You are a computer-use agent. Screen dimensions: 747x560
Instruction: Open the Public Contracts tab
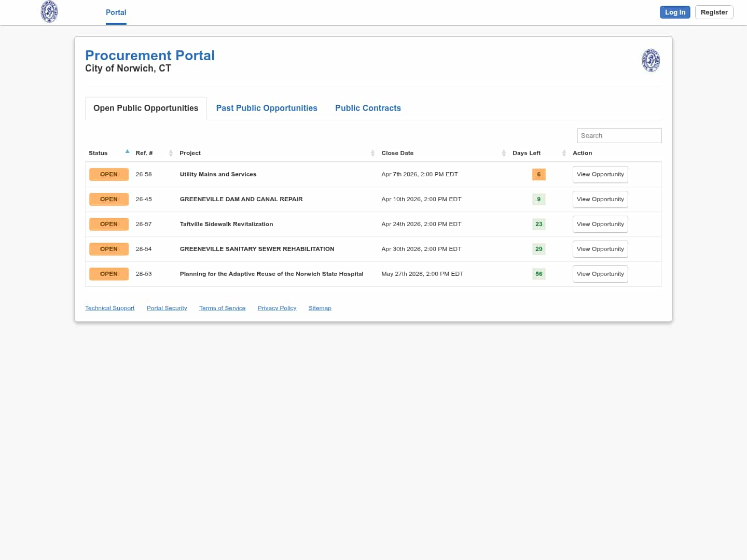368,108
